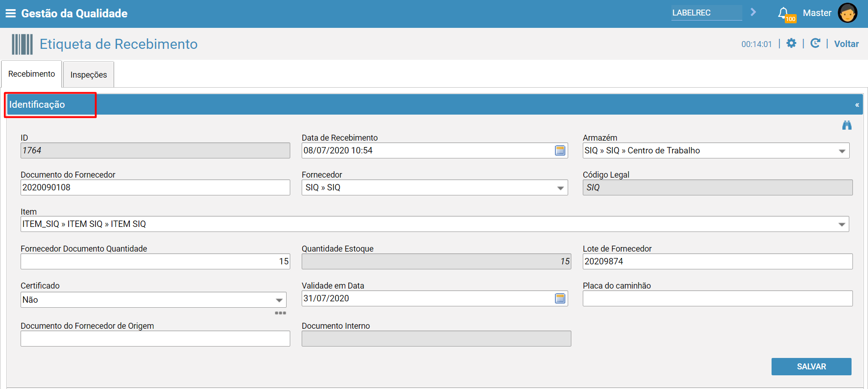Click the Quantidade Estoque field
This screenshot has height=389, width=868.
point(437,262)
